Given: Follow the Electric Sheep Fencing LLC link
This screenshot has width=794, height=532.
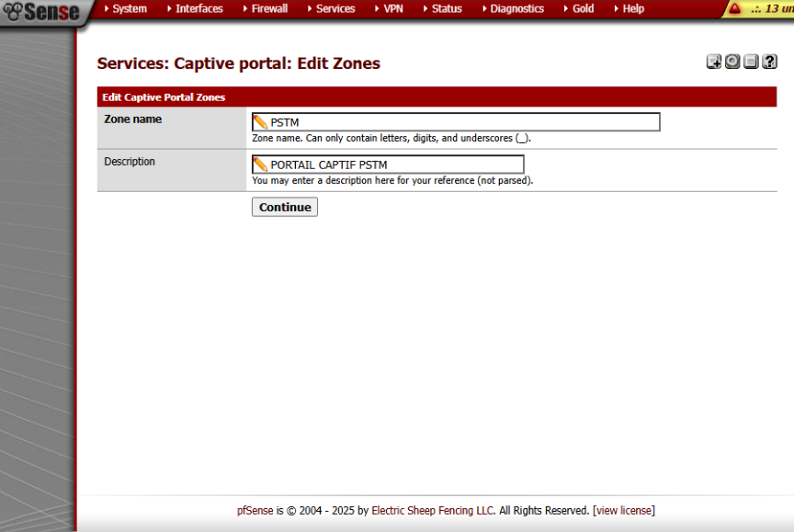Looking at the screenshot, I should (433, 511).
